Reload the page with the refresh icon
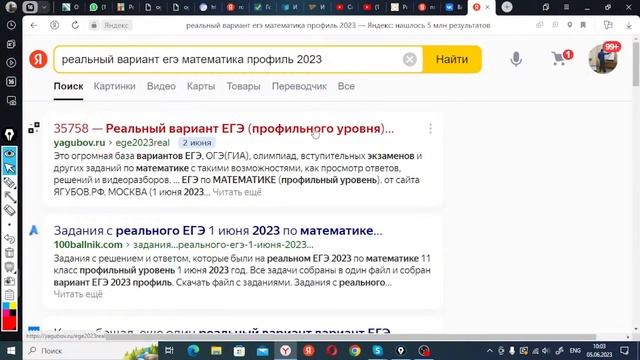Viewport: 640px width, 360px height. point(75,25)
